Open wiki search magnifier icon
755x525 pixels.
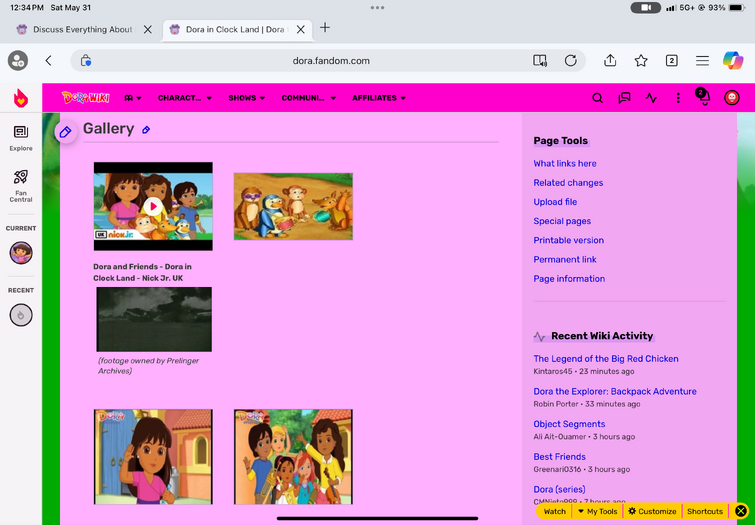coord(598,98)
